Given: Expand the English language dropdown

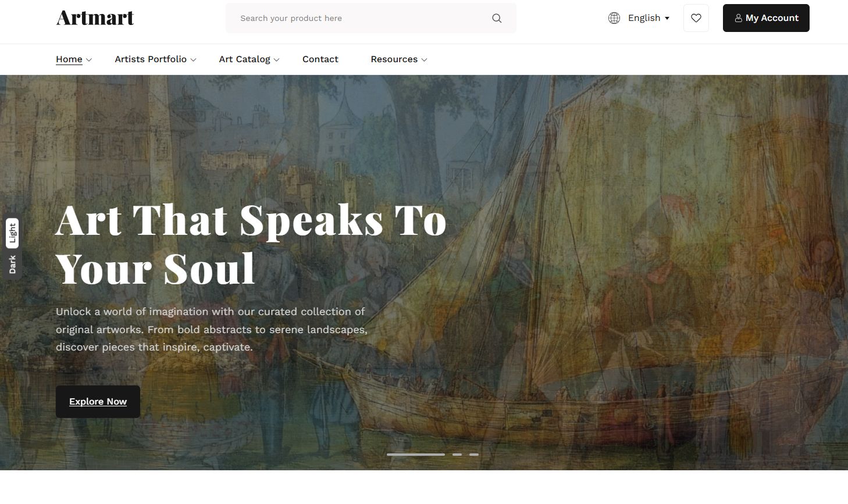Looking at the screenshot, I should point(649,18).
